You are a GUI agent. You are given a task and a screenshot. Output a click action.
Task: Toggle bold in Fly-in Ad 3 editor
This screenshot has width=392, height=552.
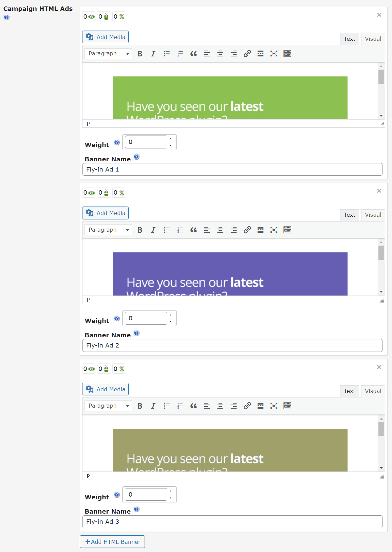click(x=140, y=406)
